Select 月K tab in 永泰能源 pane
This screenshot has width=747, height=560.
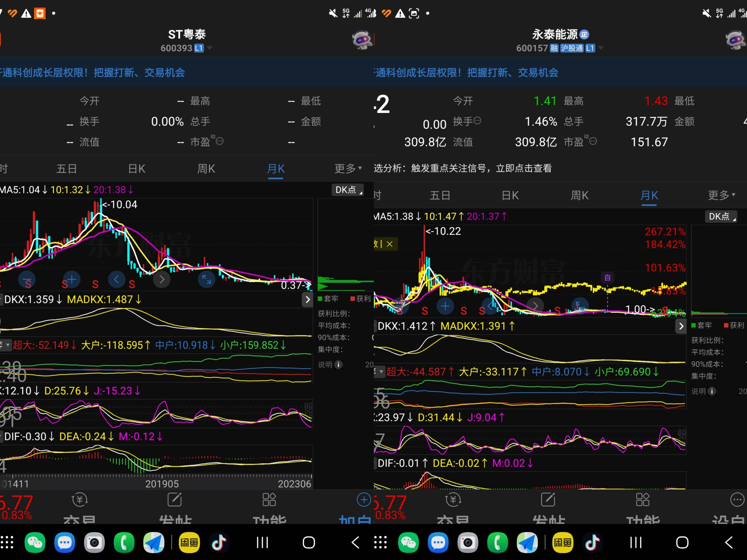pos(649,195)
